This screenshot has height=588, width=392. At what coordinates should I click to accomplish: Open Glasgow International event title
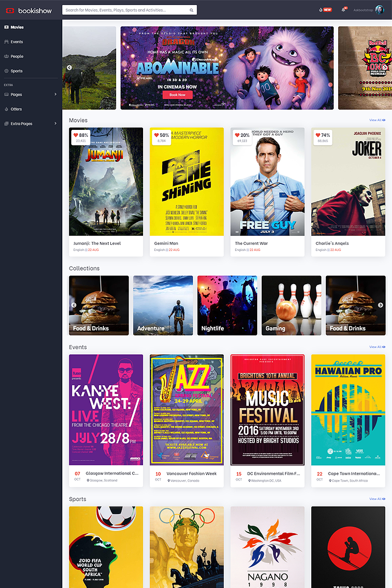112,473
